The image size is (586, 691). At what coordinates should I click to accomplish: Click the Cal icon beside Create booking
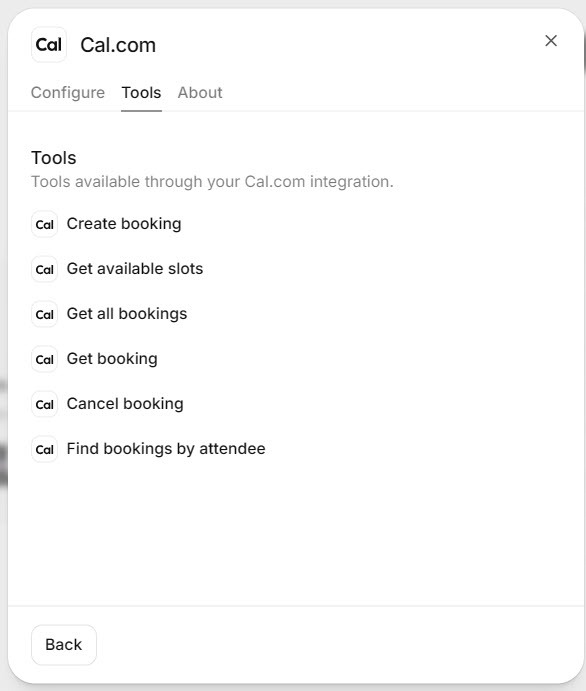[45, 224]
